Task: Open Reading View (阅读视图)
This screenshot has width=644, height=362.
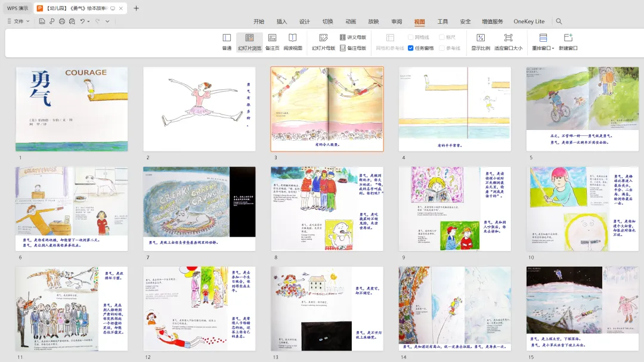Action: 292,42
